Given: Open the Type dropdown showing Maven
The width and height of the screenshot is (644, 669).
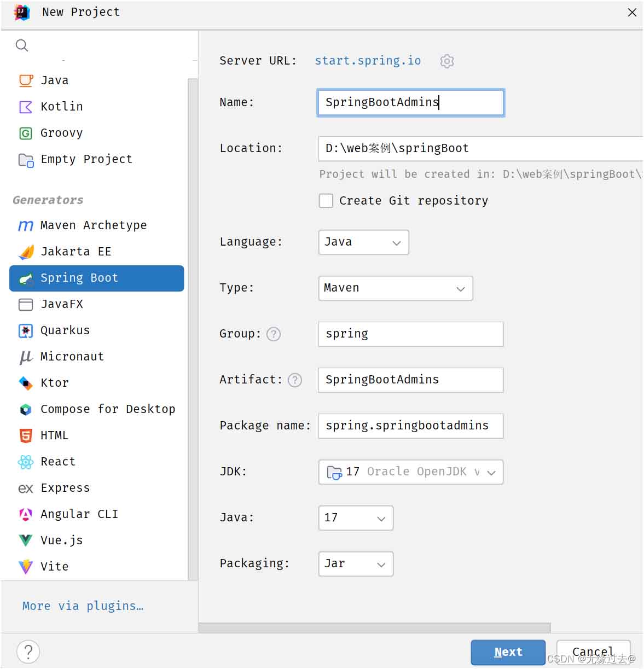Looking at the screenshot, I should [x=396, y=288].
